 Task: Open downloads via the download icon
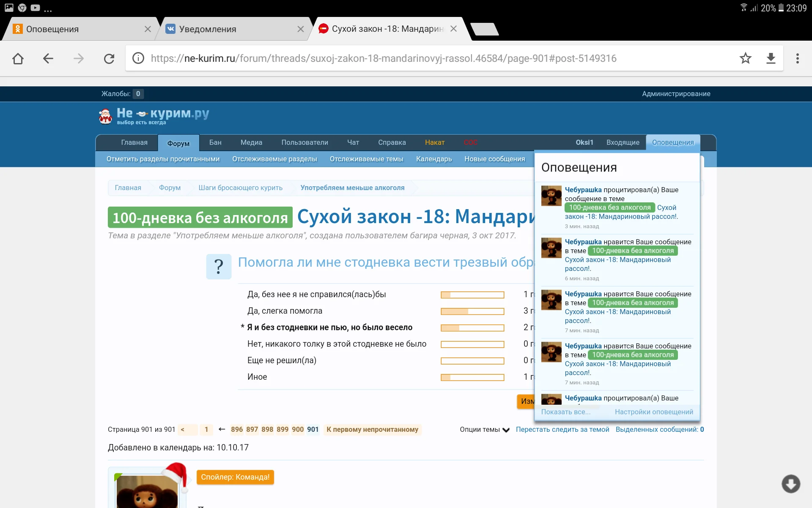click(x=771, y=58)
